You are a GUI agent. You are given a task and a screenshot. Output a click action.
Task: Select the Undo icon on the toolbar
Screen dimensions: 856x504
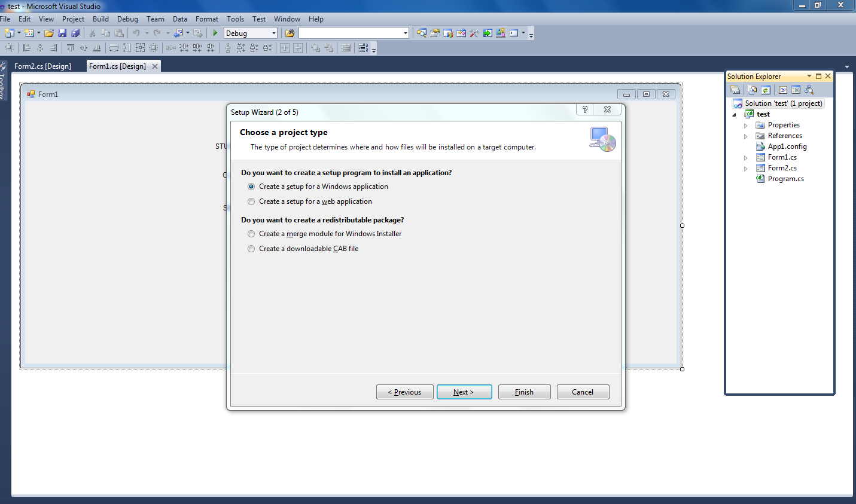[137, 33]
